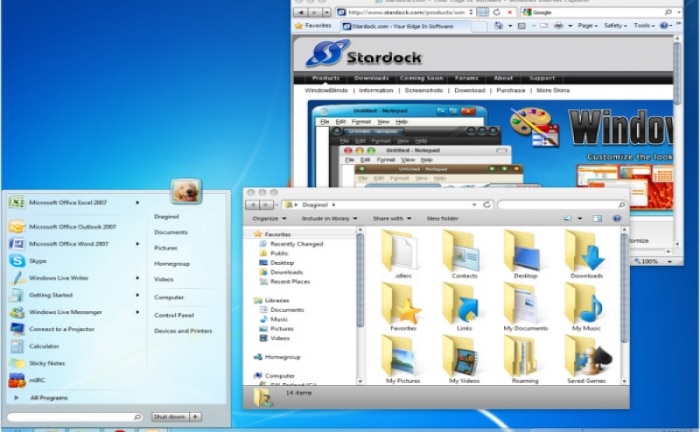Launch mIRC from Start menu
Viewport: 700px width, 432px height.
pos(27,380)
